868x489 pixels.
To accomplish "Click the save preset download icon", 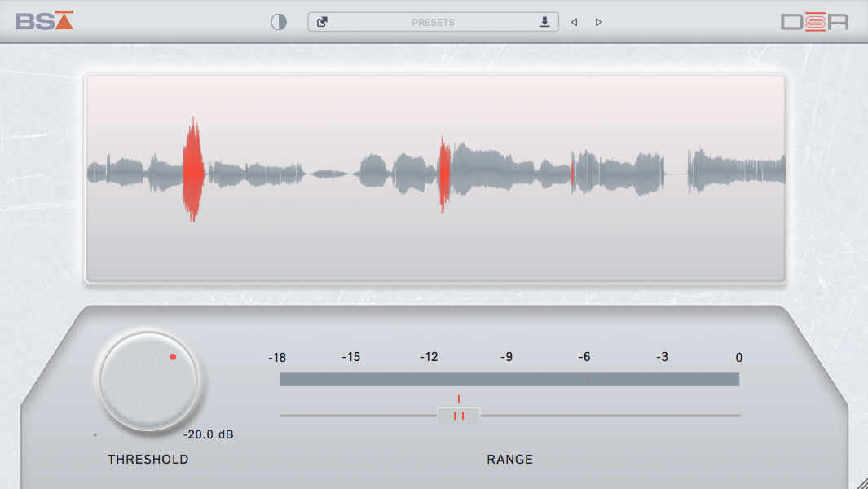I will (x=544, y=22).
